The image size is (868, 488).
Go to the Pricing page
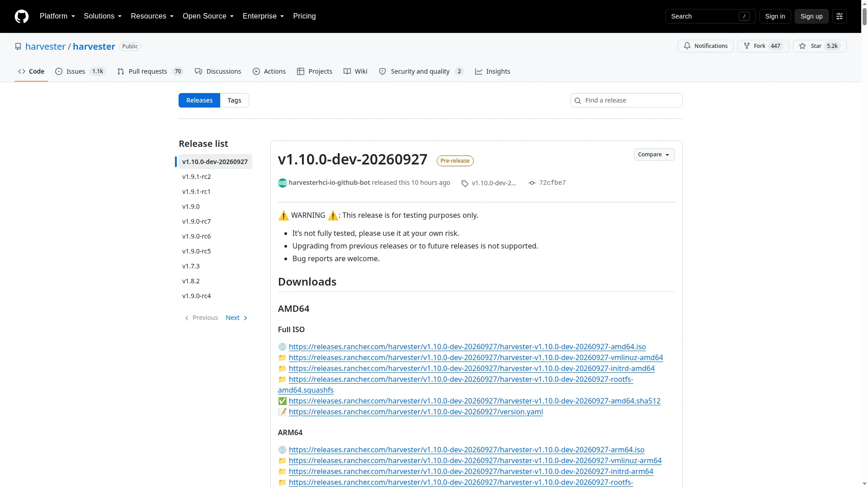pos(304,16)
